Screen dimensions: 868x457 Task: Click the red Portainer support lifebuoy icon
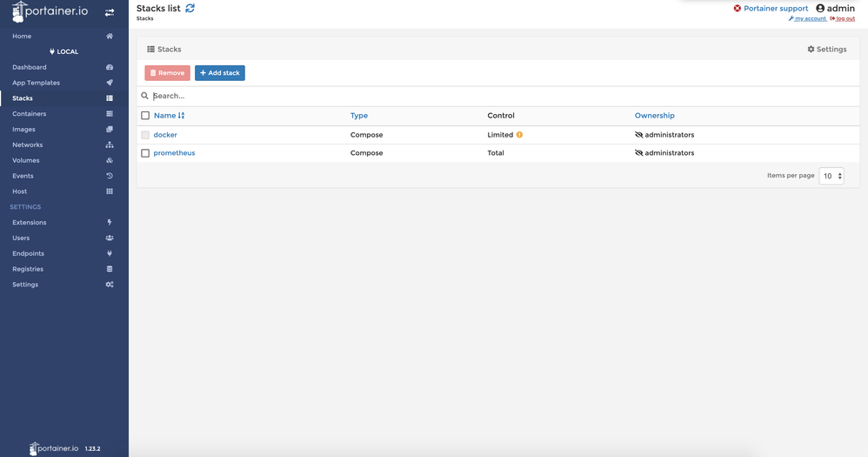[x=738, y=9]
